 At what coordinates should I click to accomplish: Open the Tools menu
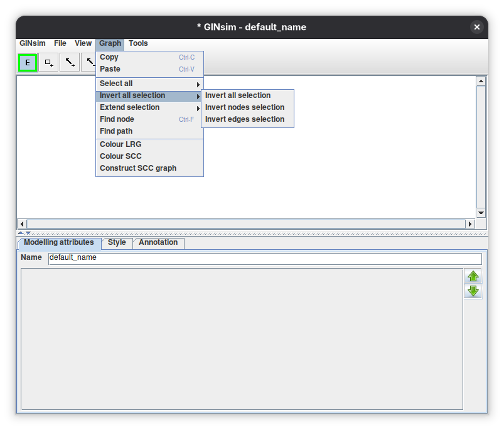[138, 43]
